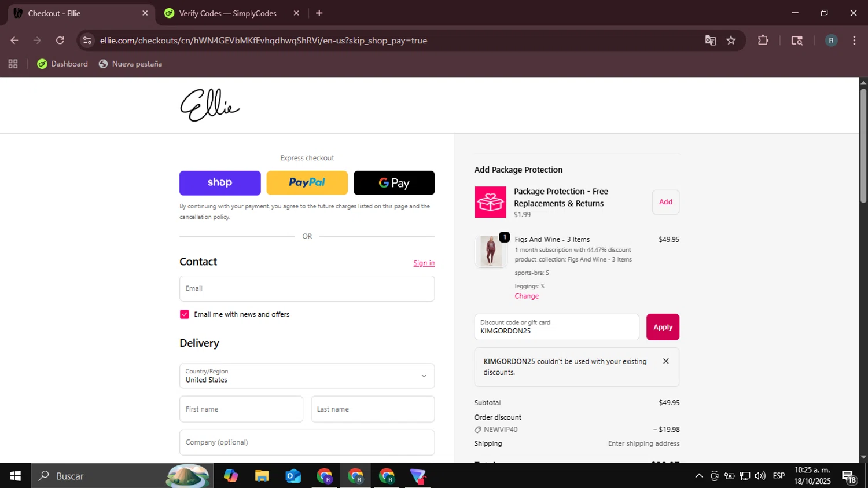Open the Chrome profile avatar R
This screenshot has width=868, height=488.
click(831, 41)
